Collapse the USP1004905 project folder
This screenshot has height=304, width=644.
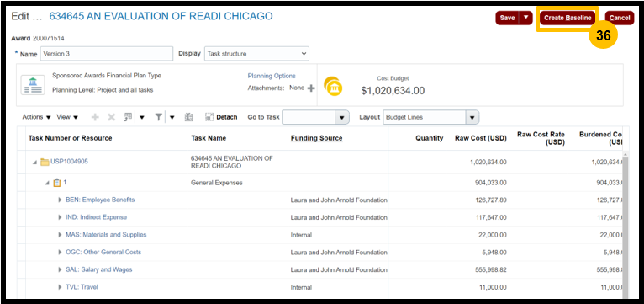[x=35, y=162]
